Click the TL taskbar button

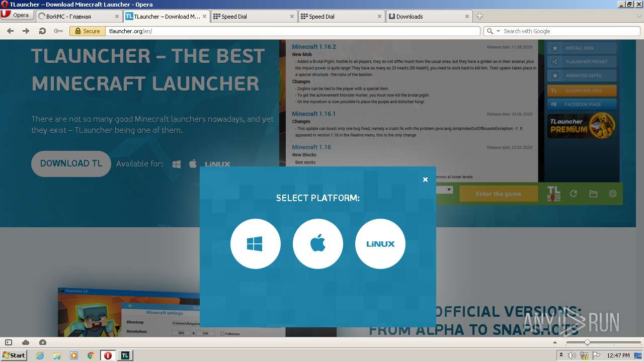(125, 355)
